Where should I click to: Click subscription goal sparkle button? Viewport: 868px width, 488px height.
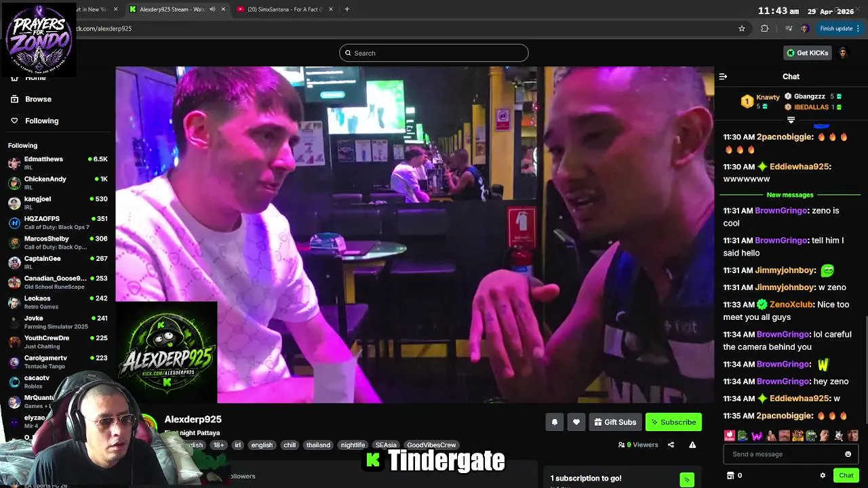[x=687, y=480]
